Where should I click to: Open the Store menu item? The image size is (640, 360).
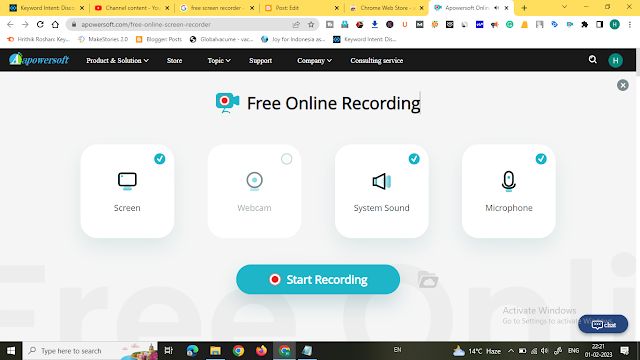174,60
